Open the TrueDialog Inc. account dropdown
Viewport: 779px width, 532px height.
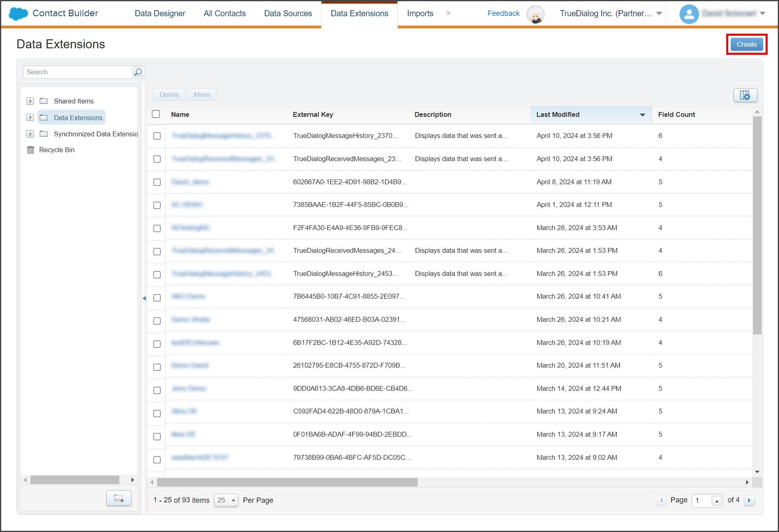click(x=659, y=13)
